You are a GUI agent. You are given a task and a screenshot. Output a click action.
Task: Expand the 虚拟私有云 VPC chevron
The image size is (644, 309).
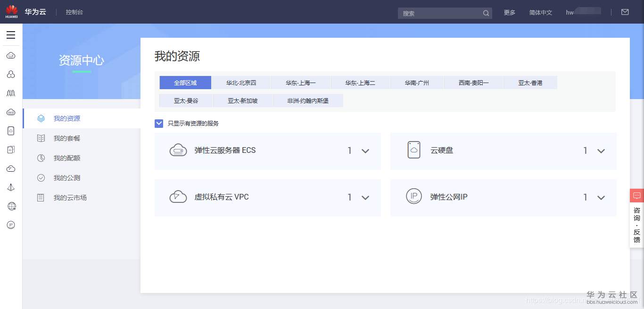(365, 198)
